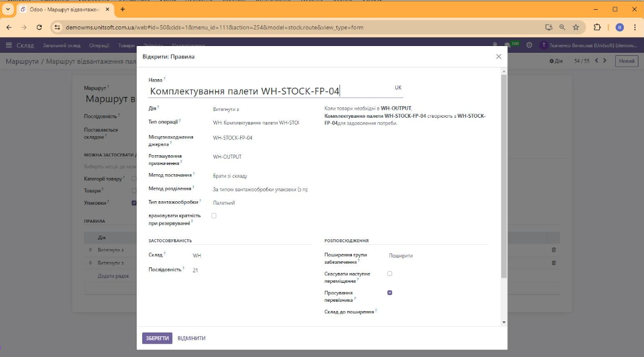Screen dimensions: 644x357
Task: Enable 'враховувати кратність при резервуванні' checkbox
Action: (x=214, y=216)
